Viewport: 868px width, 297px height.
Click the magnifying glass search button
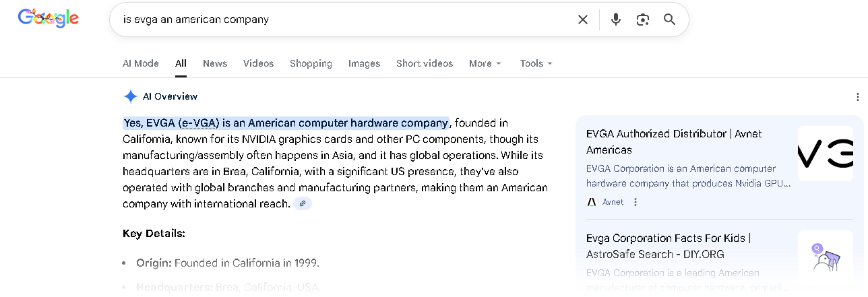click(669, 20)
